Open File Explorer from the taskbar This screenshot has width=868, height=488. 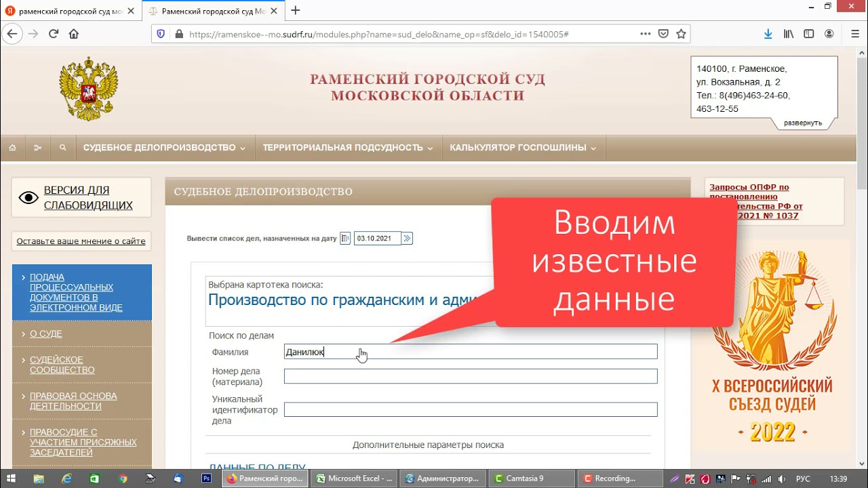pos(39,479)
